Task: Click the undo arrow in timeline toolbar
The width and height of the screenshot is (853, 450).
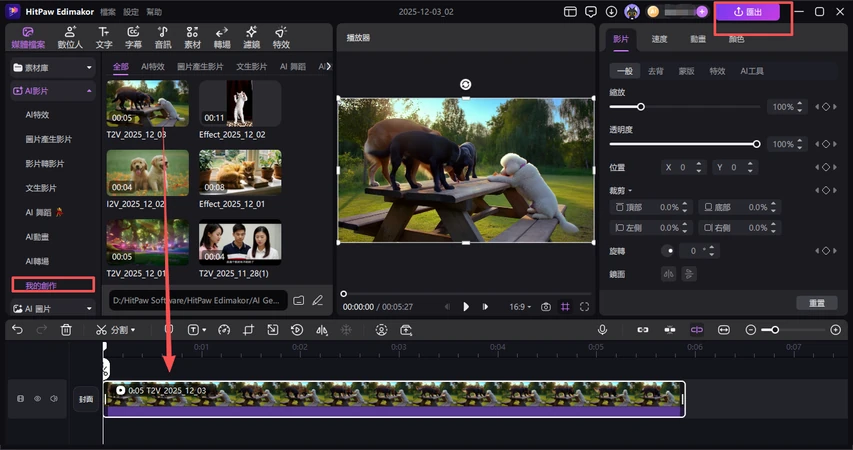Action: coord(17,329)
